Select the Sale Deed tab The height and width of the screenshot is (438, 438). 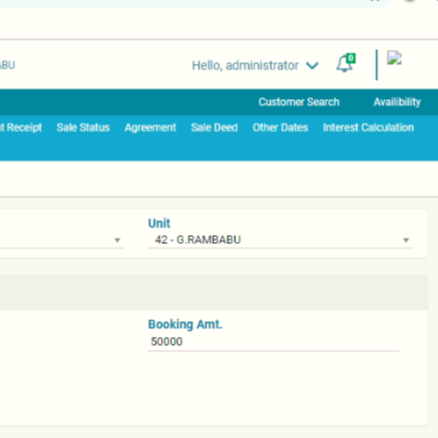point(214,128)
